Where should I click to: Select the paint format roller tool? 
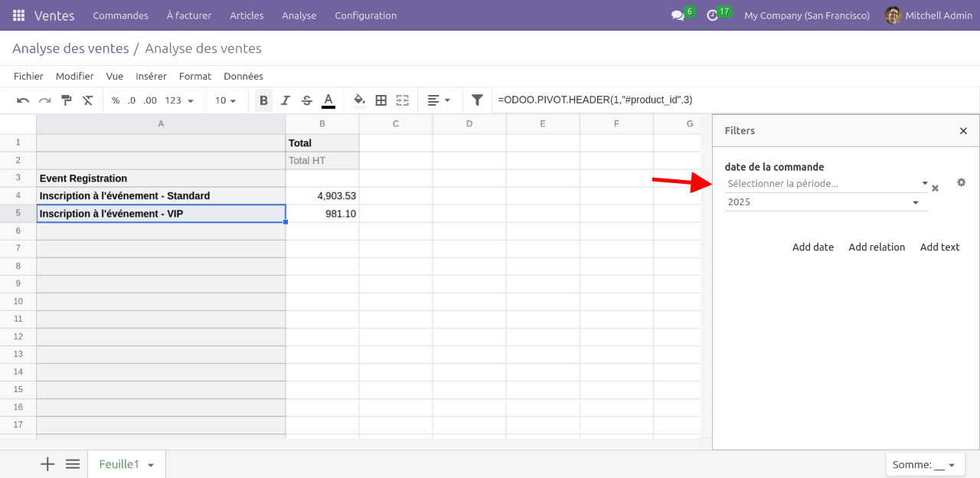(67, 100)
